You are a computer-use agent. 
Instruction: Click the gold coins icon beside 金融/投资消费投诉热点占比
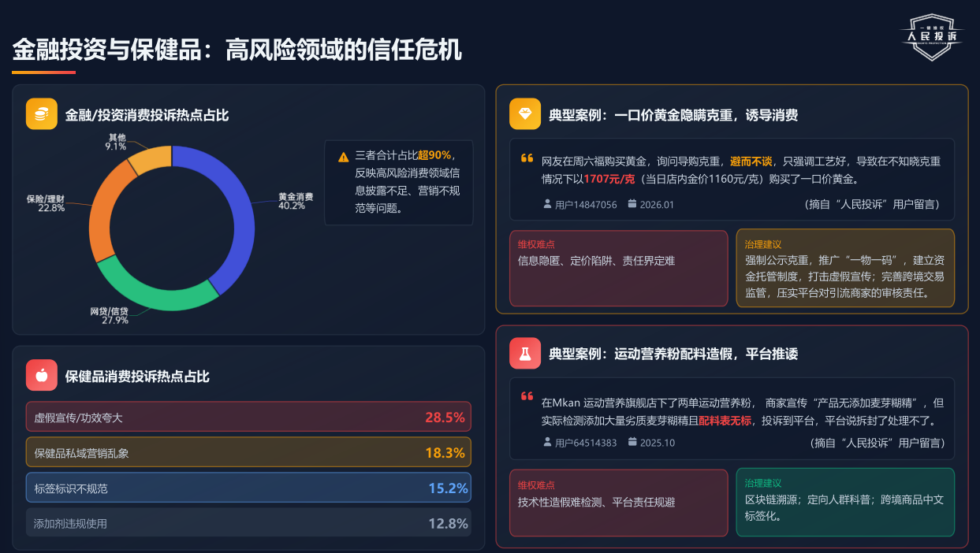42,113
